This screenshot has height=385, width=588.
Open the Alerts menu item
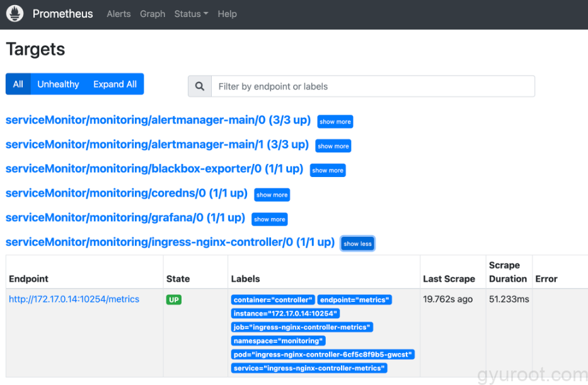[x=118, y=14]
